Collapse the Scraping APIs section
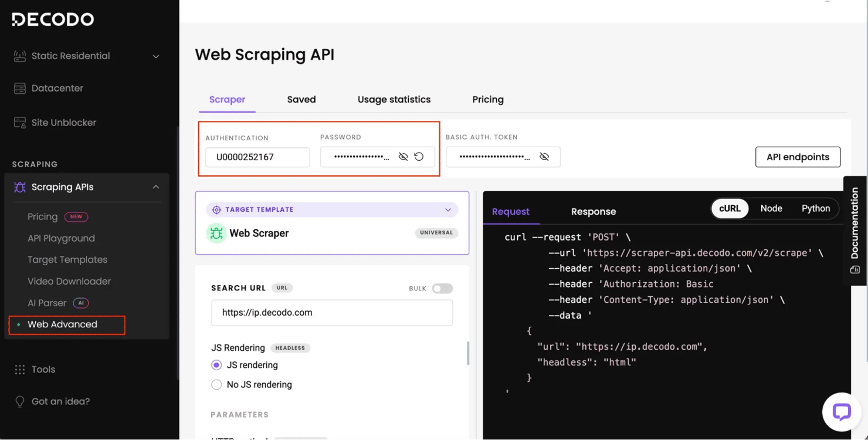The image size is (868, 440). 156,187
